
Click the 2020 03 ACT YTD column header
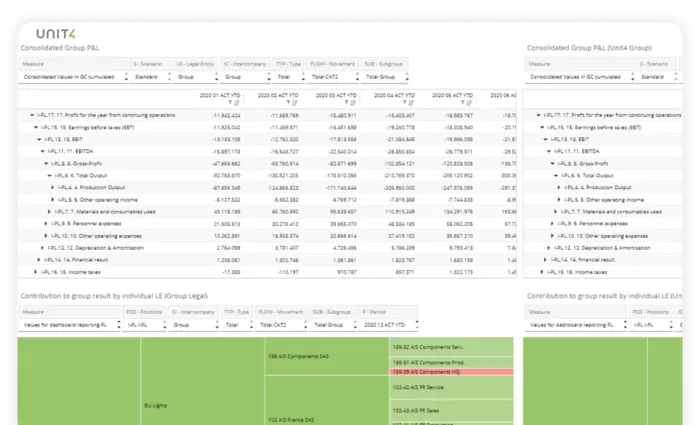click(336, 96)
